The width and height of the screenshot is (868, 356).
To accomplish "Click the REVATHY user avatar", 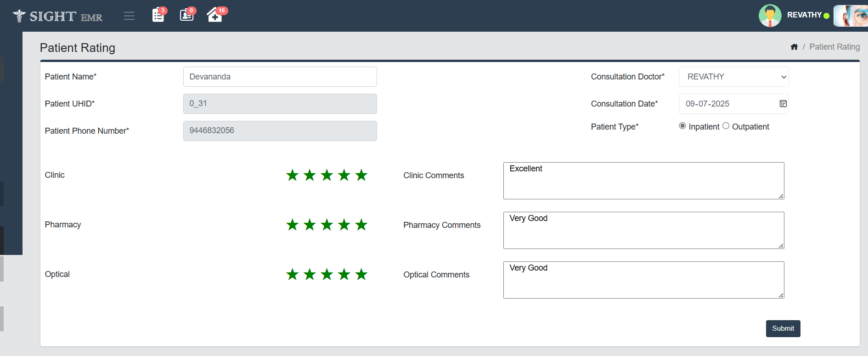I will tap(770, 16).
